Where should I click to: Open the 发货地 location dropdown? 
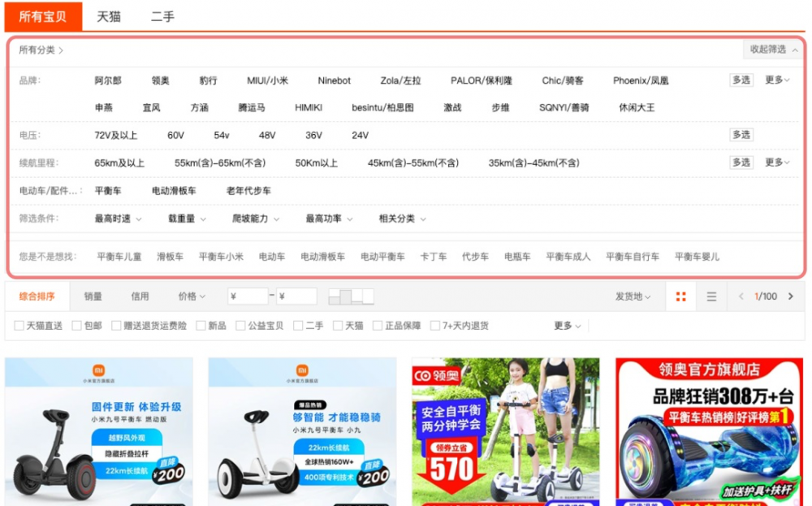pyautogui.click(x=633, y=296)
